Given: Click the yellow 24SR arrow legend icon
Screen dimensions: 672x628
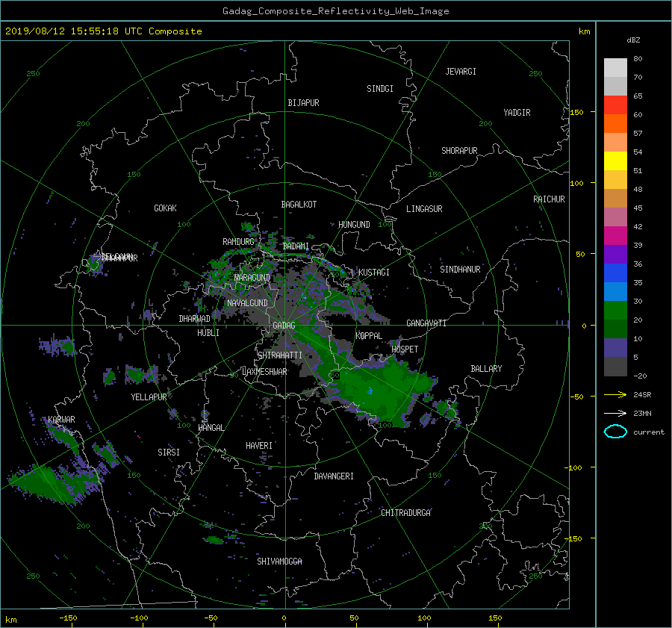Looking at the screenshot, I should coord(615,394).
